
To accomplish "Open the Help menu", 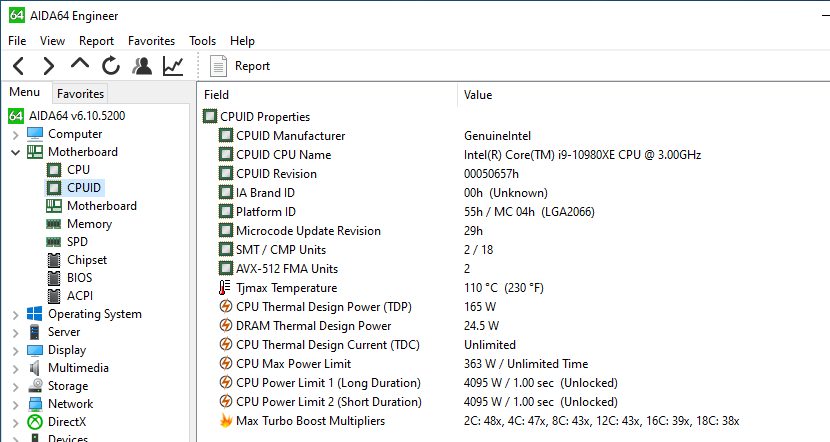I will 242,41.
